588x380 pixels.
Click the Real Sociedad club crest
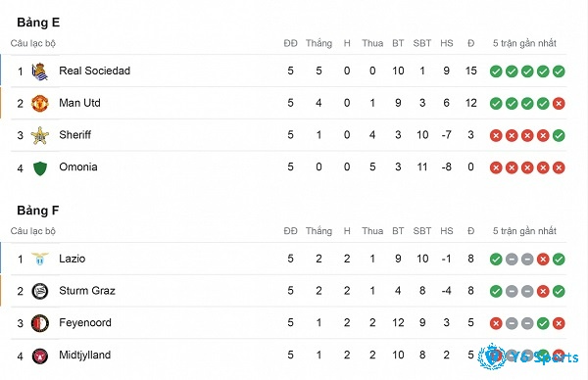(x=40, y=71)
